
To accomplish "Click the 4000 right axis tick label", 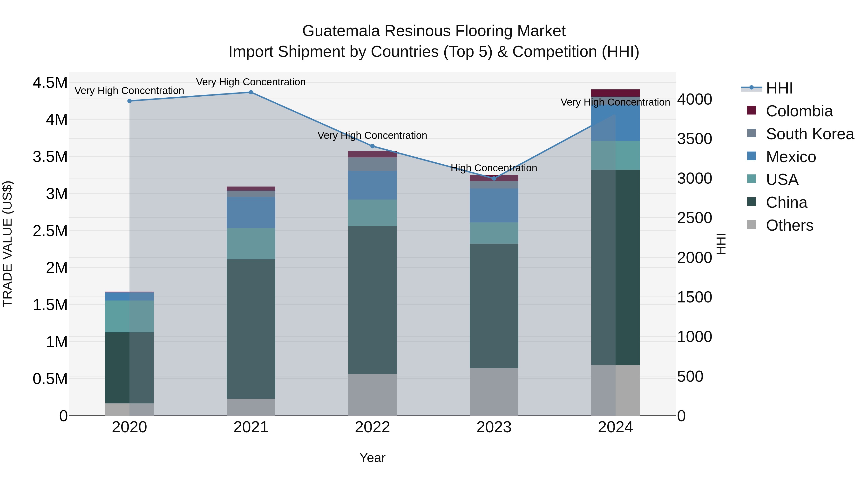I will tap(695, 99).
